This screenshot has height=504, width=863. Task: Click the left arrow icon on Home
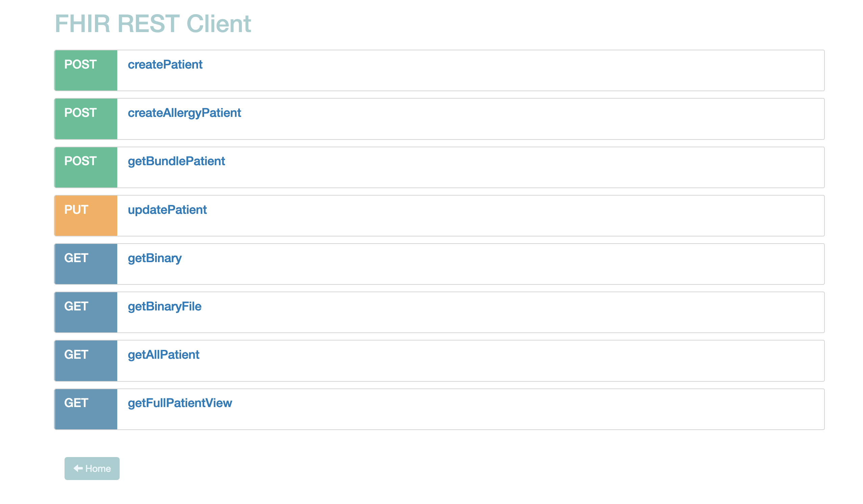click(78, 469)
